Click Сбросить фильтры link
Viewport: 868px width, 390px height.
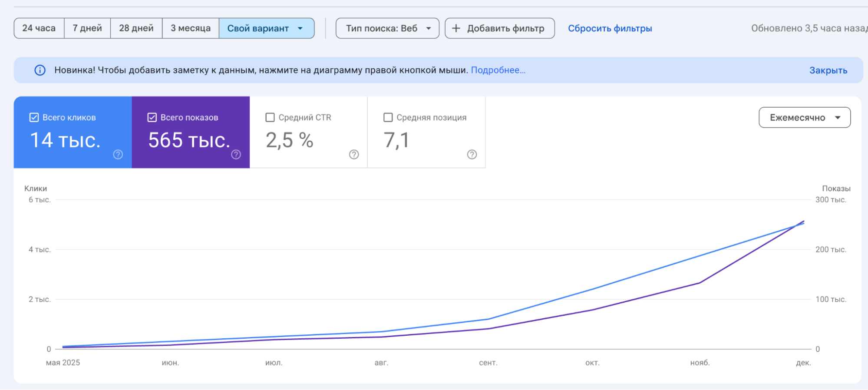pos(610,29)
